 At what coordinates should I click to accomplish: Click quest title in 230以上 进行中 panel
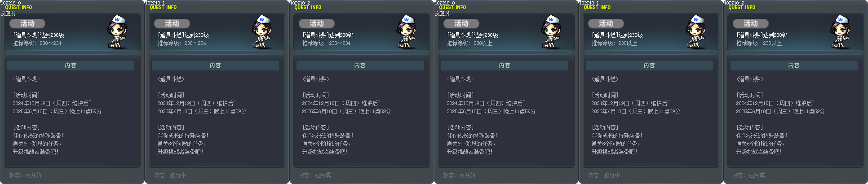point(617,35)
